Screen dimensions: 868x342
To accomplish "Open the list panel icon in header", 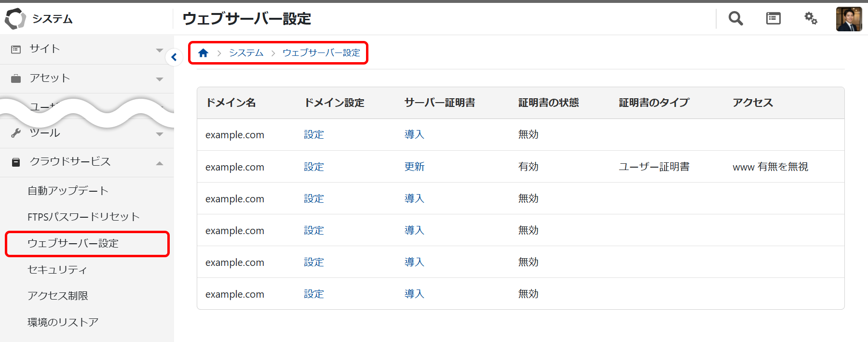I will coord(773,18).
